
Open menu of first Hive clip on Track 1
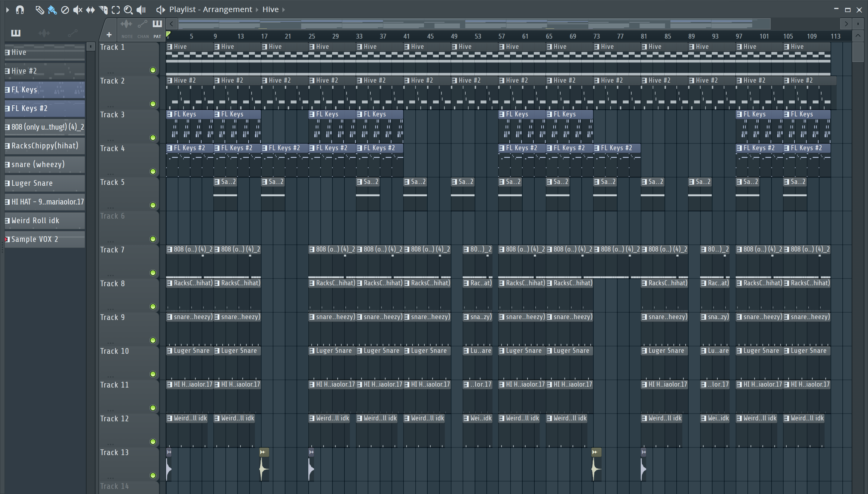pos(169,46)
